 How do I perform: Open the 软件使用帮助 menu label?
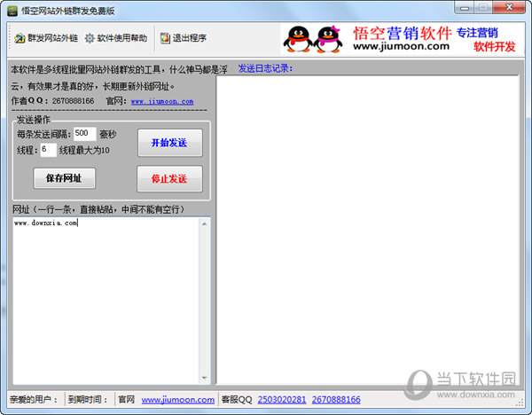point(122,38)
